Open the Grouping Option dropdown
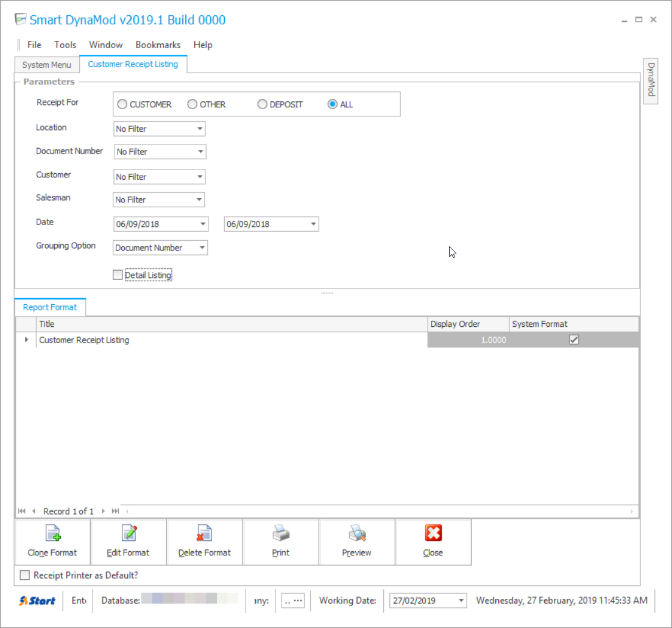This screenshot has height=628, width=672. pos(202,248)
